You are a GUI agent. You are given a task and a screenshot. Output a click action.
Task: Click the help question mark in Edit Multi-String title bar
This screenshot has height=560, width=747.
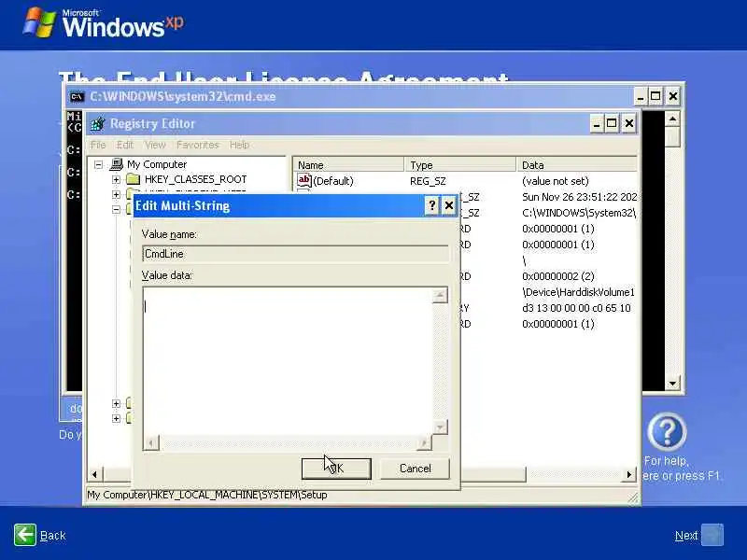point(431,205)
